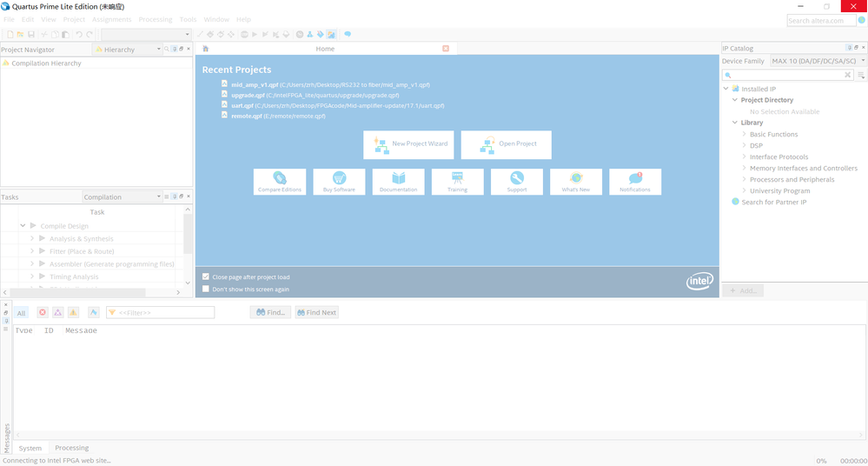This screenshot has height=466, width=868.
Task: Open recent project uart.qpf
Action: (337, 105)
